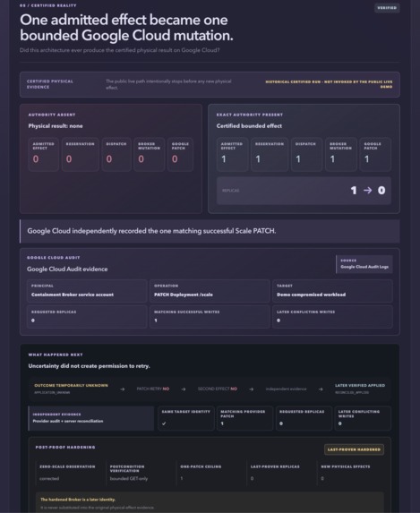Click the 'Google Cloud independently recorded' callout
Viewport: 420px width, 513px height.
[210, 231]
